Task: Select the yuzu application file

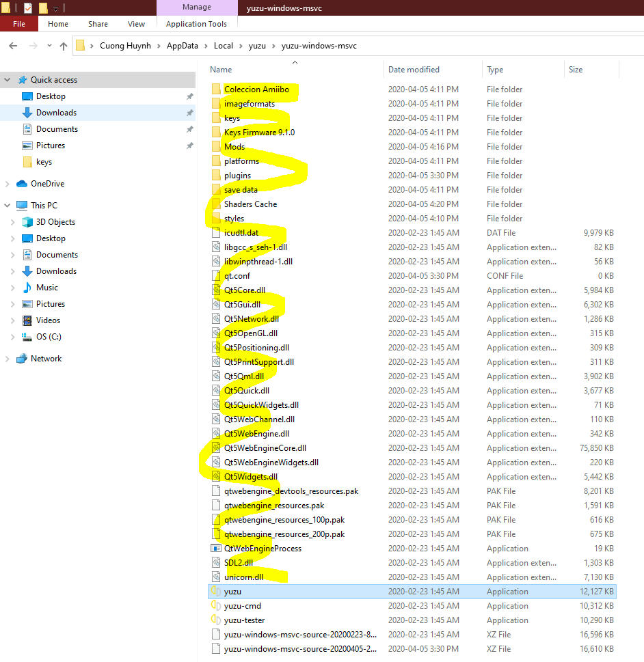Action: [x=412, y=592]
